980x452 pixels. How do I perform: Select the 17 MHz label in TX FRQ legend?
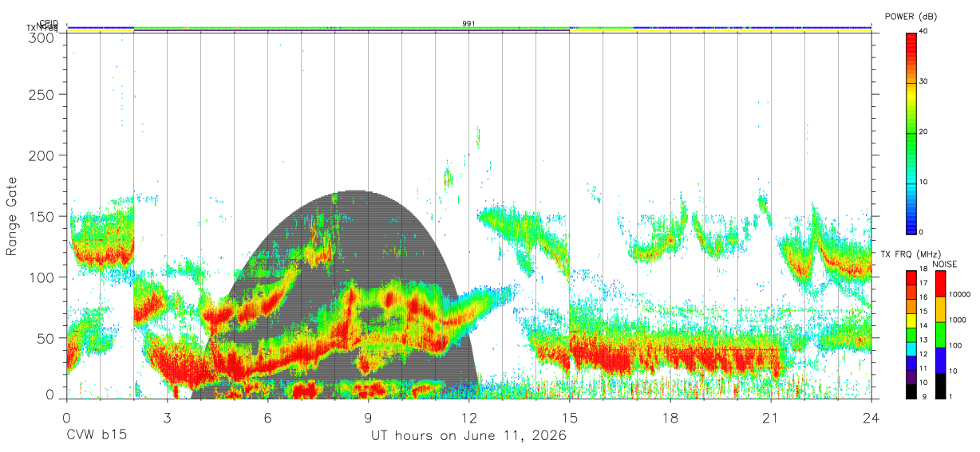click(x=924, y=285)
